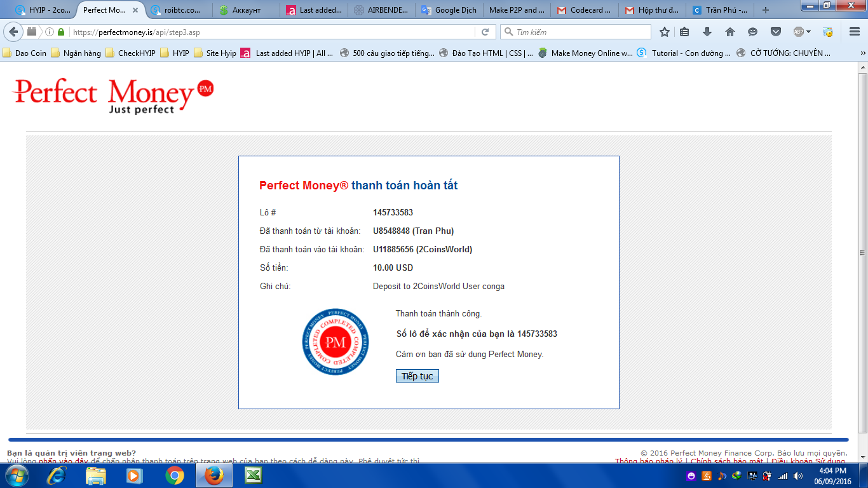This screenshot has height=488, width=868.
Task: Open the Make Money Online w... bookmark
Action: [585, 53]
